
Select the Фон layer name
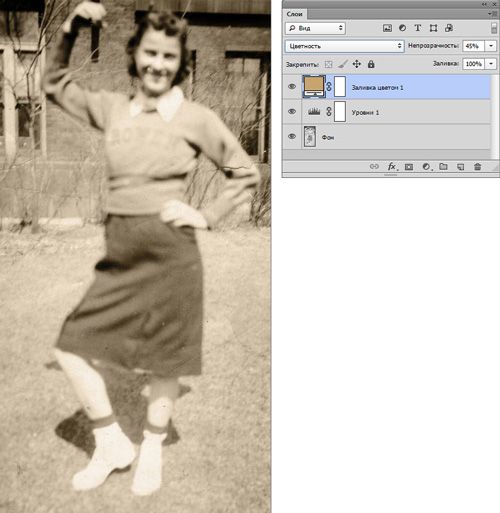tap(328, 137)
